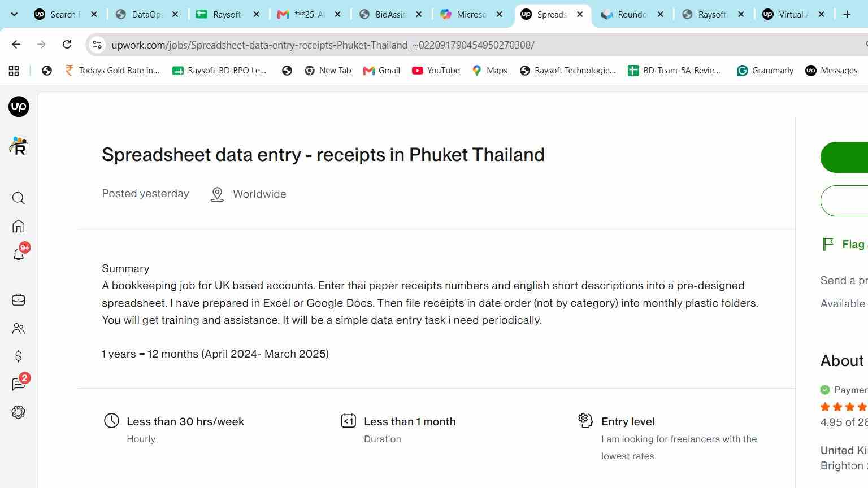
Task: Go back to previous page
Action: click(x=16, y=45)
